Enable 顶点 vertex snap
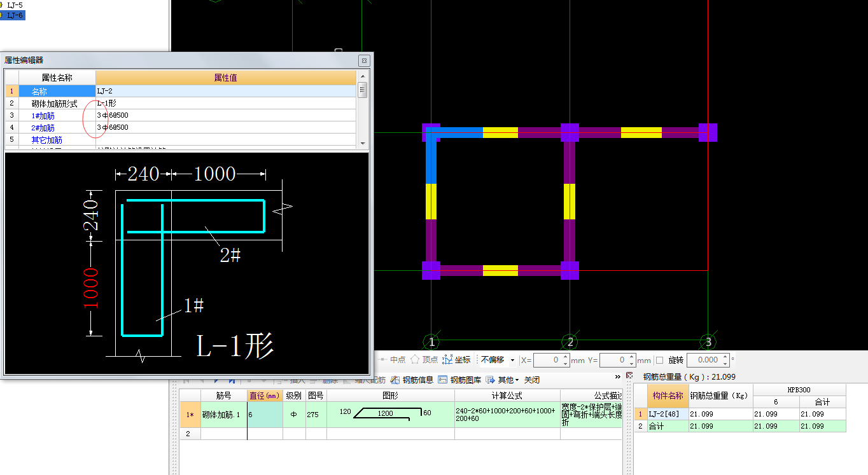The height and width of the screenshot is (475, 868). click(424, 360)
